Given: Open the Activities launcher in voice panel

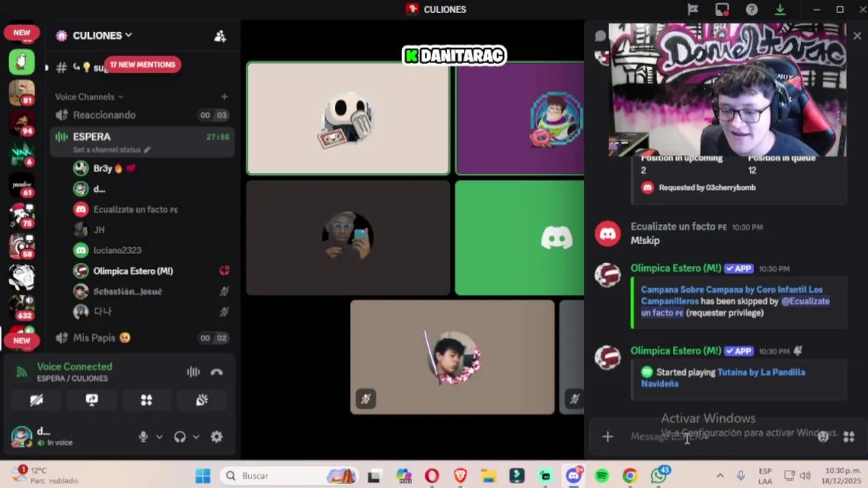Looking at the screenshot, I should click(x=146, y=400).
